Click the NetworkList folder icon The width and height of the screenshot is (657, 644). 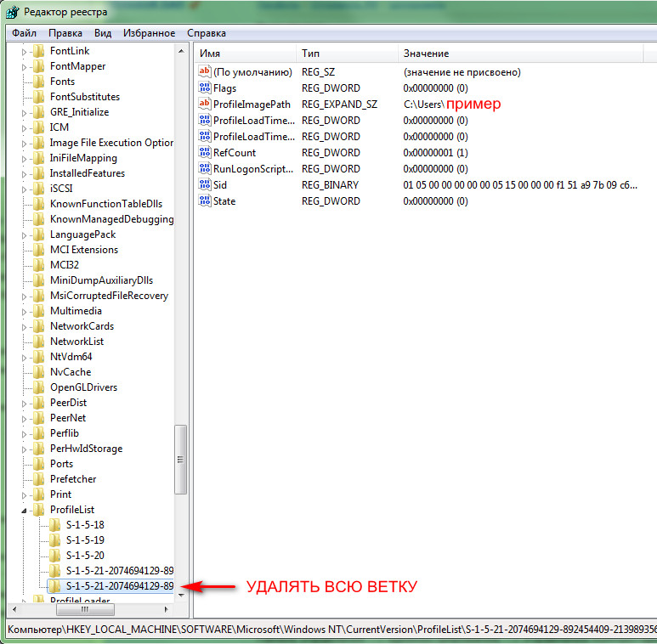coord(38,342)
